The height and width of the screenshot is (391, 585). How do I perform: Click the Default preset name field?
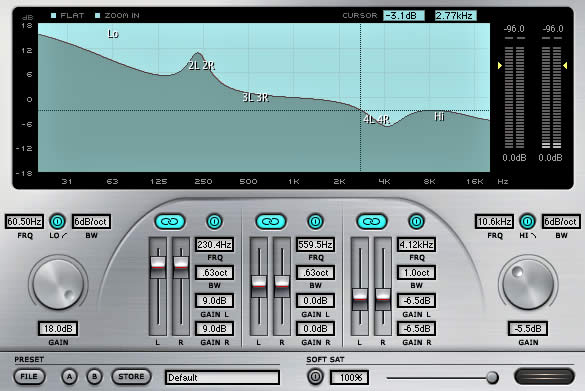click(222, 378)
